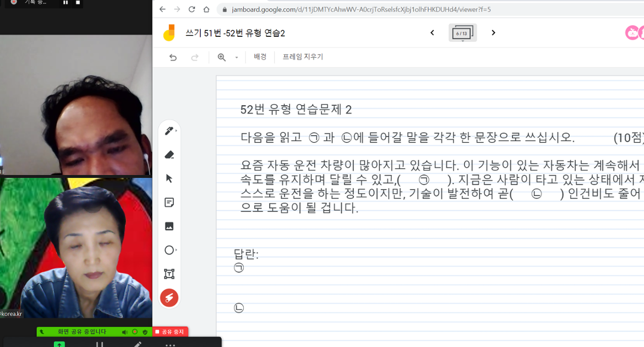Select the circle shape tool
The height and width of the screenshot is (347, 644).
pyautogui.click(x=169, y=250)
